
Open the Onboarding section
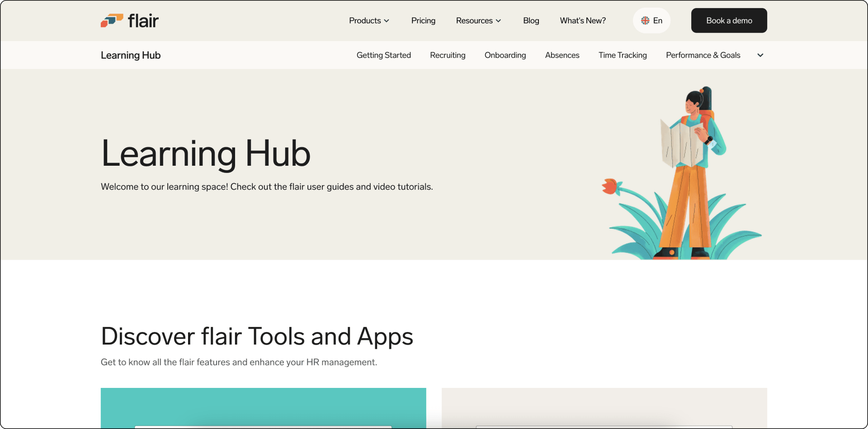pyautogui.click(x=505, y=55)
